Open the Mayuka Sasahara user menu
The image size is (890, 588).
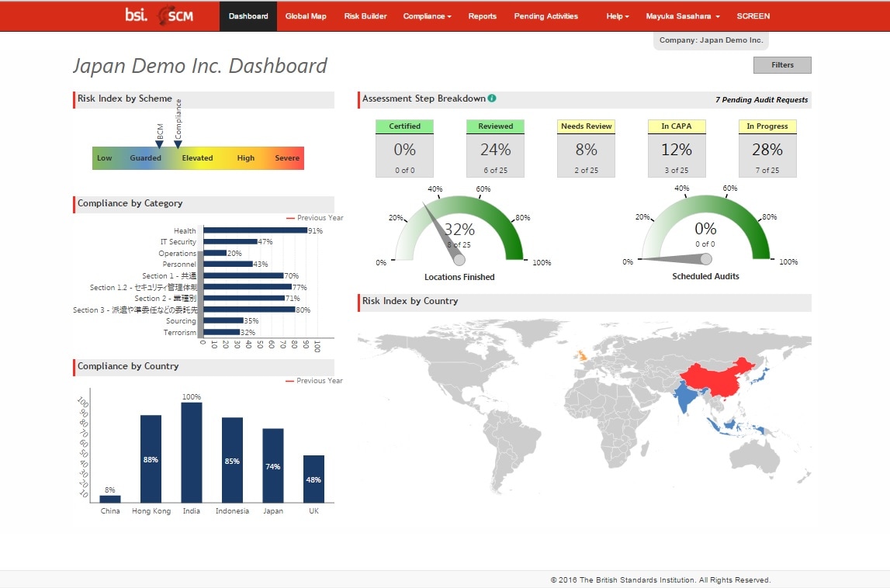683,15
